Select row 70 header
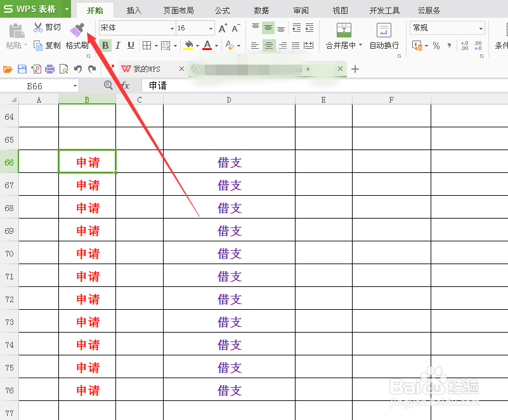508x420 pixels. pyautogui.click(x=10, y=253)
